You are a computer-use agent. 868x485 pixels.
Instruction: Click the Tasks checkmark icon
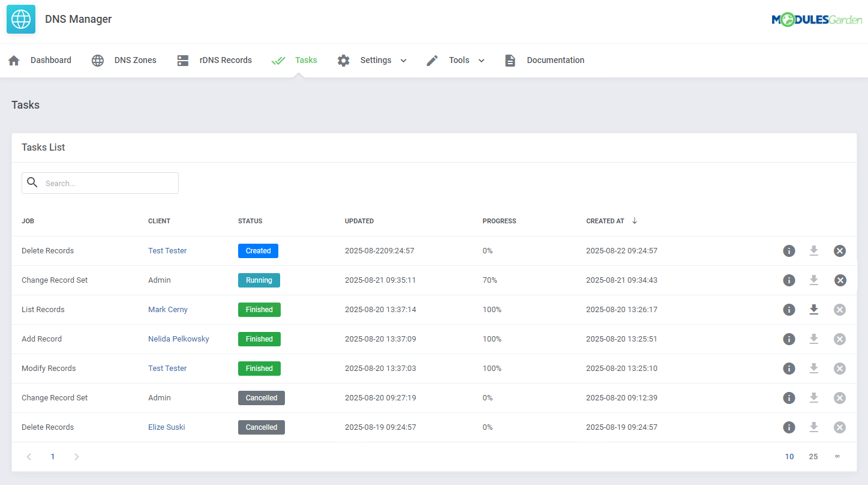[x=278, y=60]
